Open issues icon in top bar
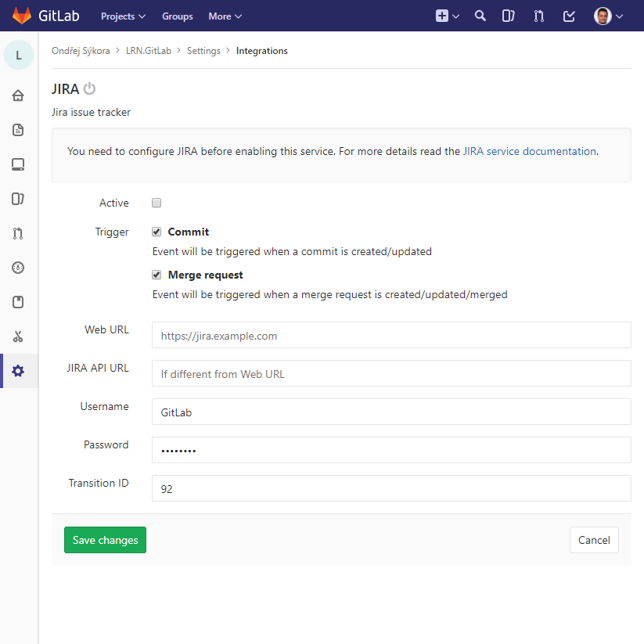 point(508,16)
